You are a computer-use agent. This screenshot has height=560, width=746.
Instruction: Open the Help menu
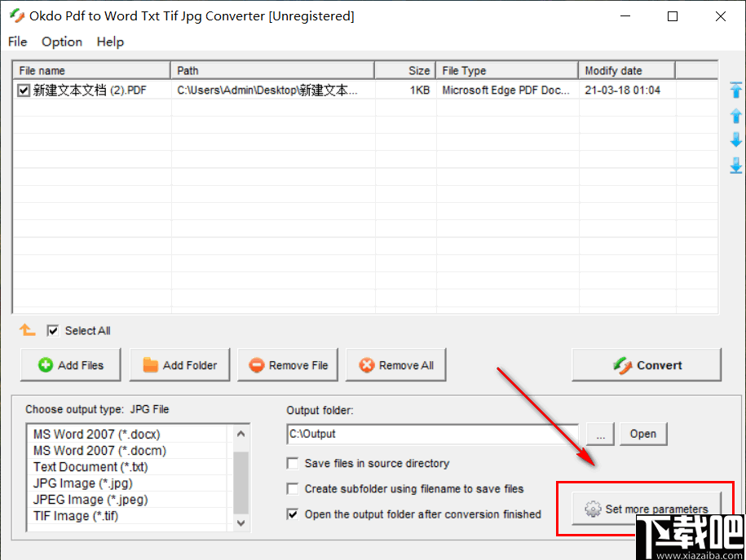[x=110, y=42]
